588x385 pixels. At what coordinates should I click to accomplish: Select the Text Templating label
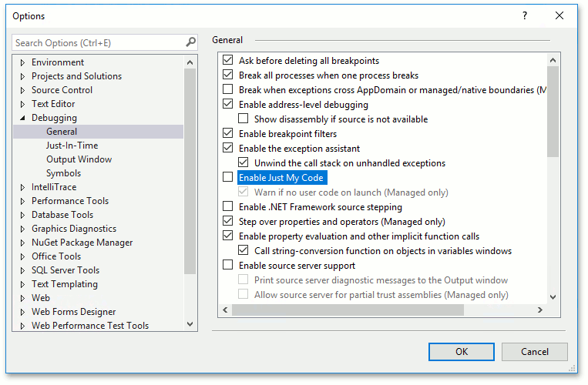tap(65, 284)
